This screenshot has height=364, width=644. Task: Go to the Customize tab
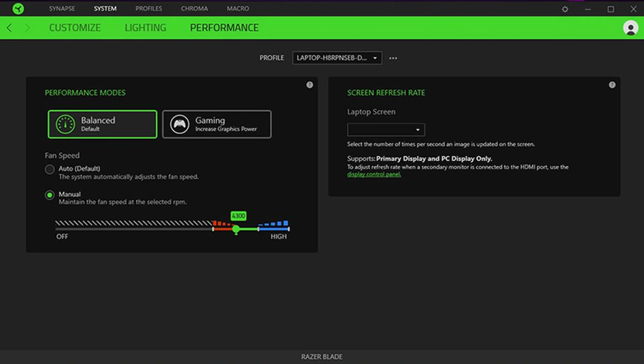click(x=75, y=28)
